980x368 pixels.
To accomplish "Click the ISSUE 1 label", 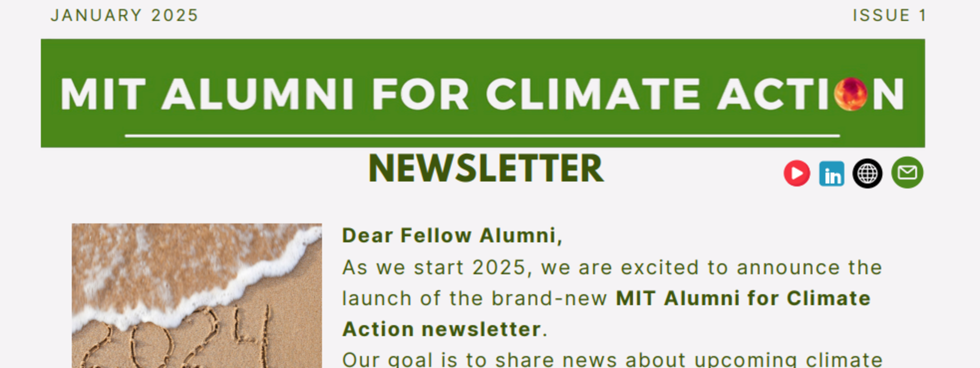I will 889,15.
